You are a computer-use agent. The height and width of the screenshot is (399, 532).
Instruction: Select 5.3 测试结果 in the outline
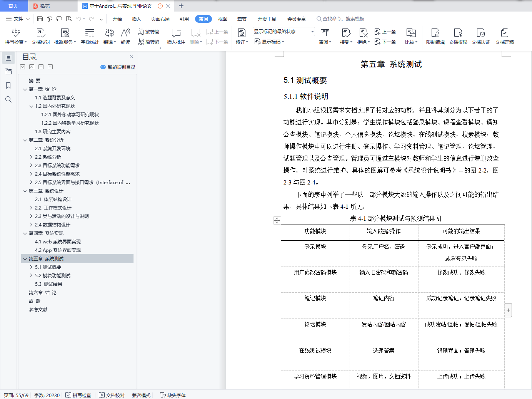[48, 284]
